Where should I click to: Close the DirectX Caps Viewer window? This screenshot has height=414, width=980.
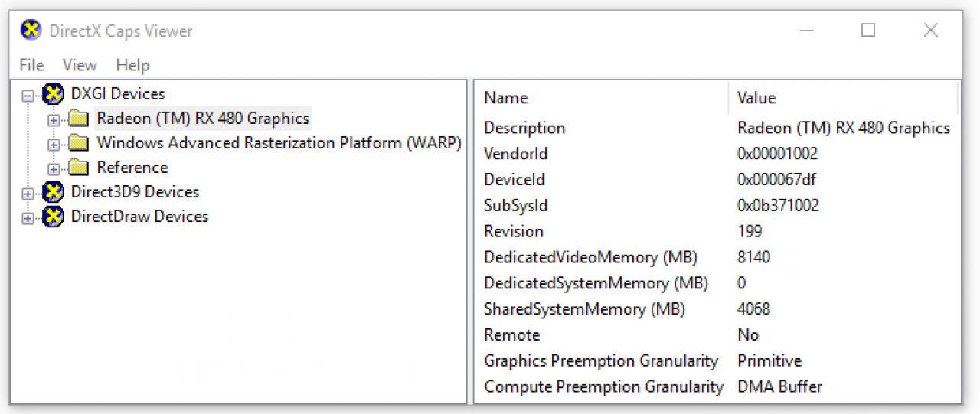pos(930,31)
